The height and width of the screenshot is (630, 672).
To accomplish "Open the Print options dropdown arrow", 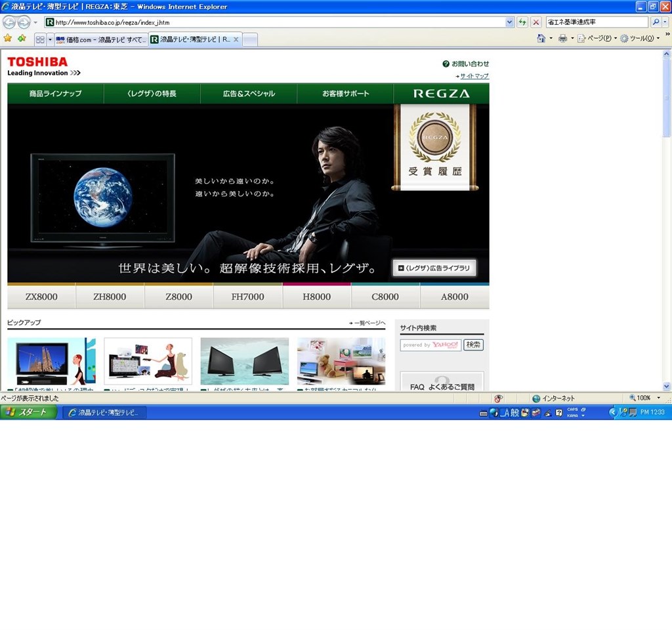I will click(x=572, y=38).
